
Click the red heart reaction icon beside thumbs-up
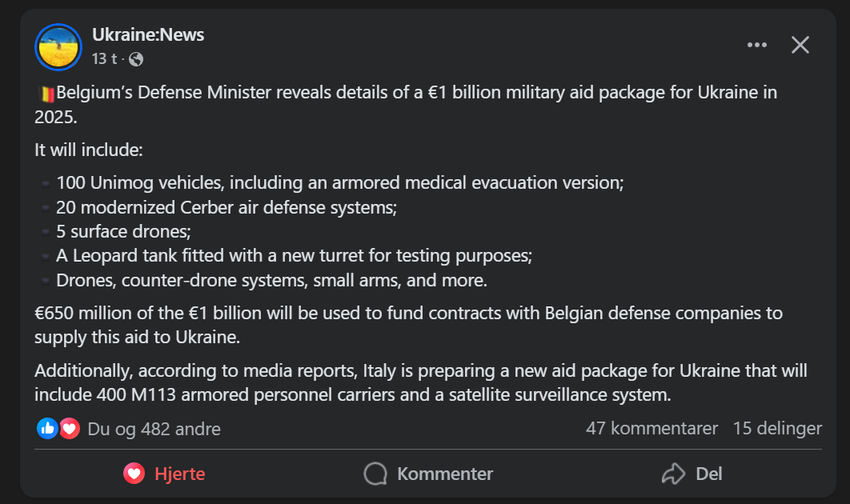click(70, 429)
